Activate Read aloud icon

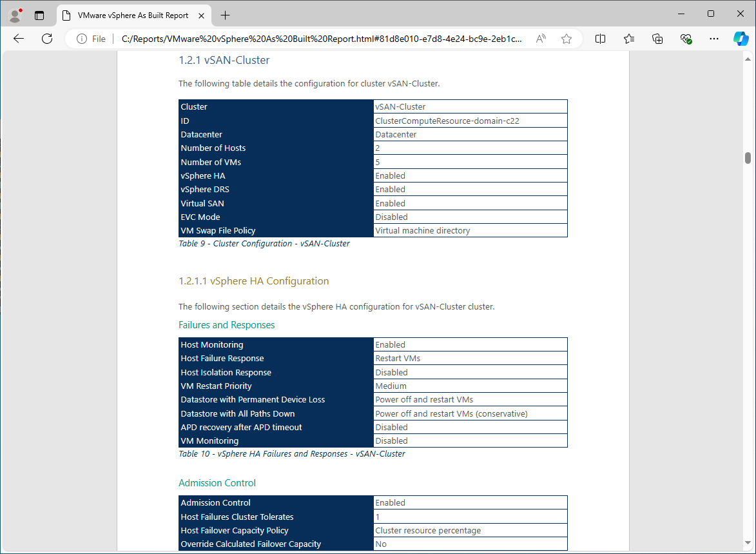point(541,39)
